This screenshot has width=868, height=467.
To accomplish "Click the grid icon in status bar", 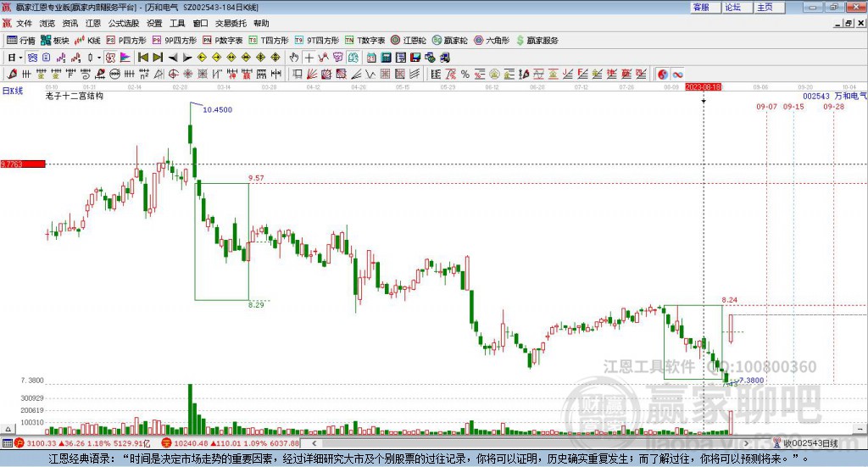I will [7, 443].
